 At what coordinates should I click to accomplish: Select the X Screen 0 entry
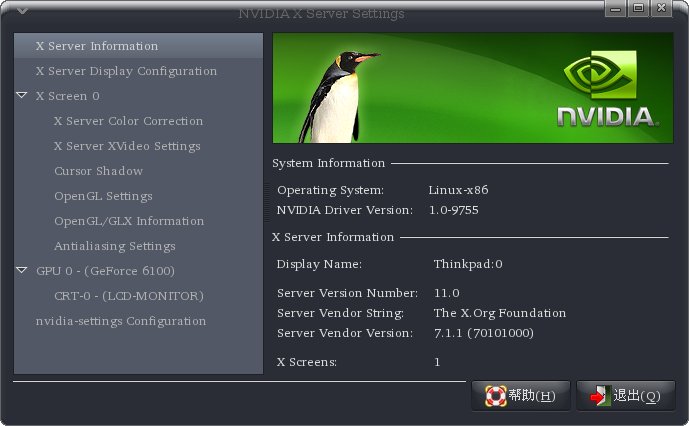68,96
